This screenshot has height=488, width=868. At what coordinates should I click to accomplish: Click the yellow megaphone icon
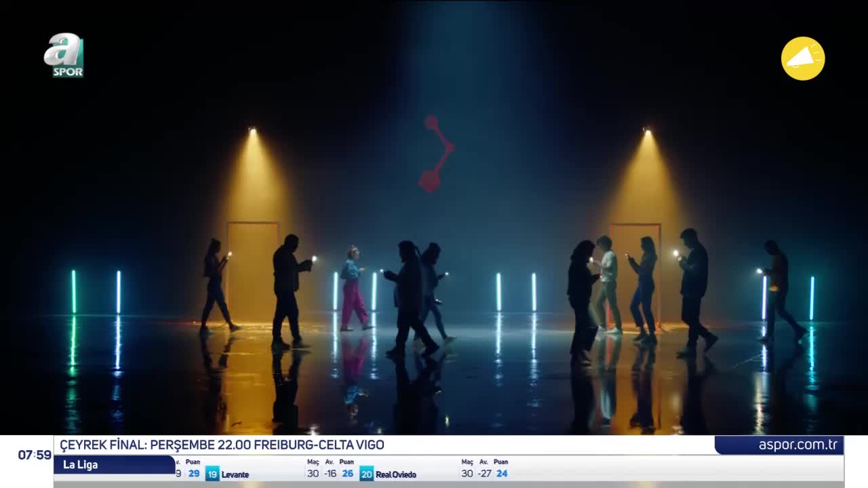pyautogui.click(x=803, y=58)
